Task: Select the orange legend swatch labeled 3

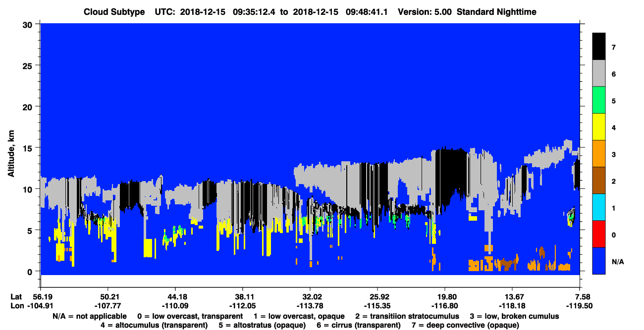Action: [599, 154]
